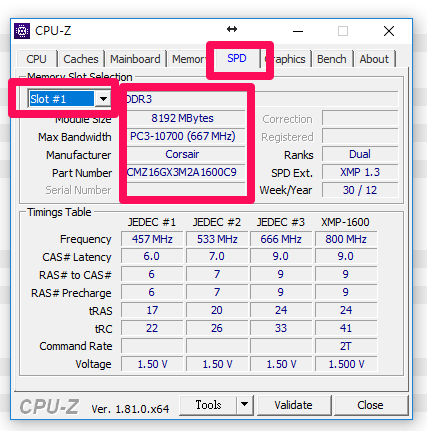
Task: Click the CPU-Z app icon in title bar
Action: tap(22, 31)
